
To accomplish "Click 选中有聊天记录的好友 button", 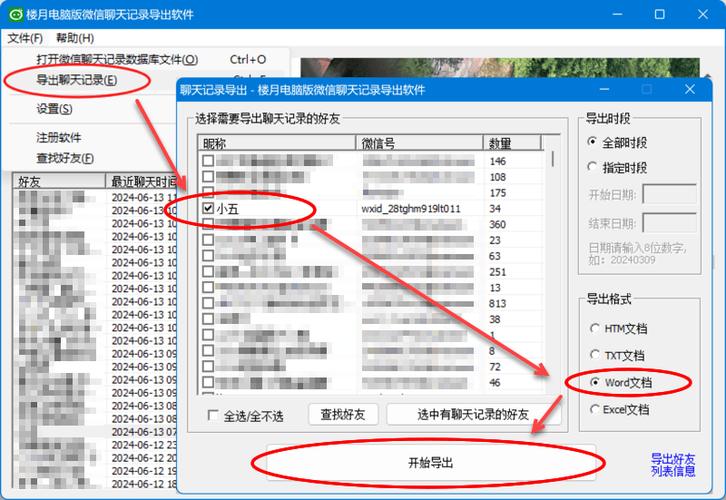I will [x=474, y=414].
